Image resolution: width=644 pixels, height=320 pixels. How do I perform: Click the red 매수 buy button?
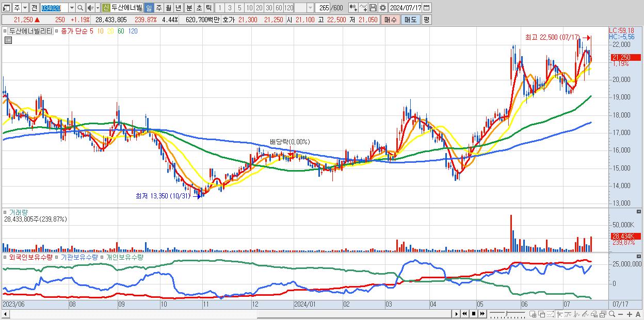coord(391,20)
